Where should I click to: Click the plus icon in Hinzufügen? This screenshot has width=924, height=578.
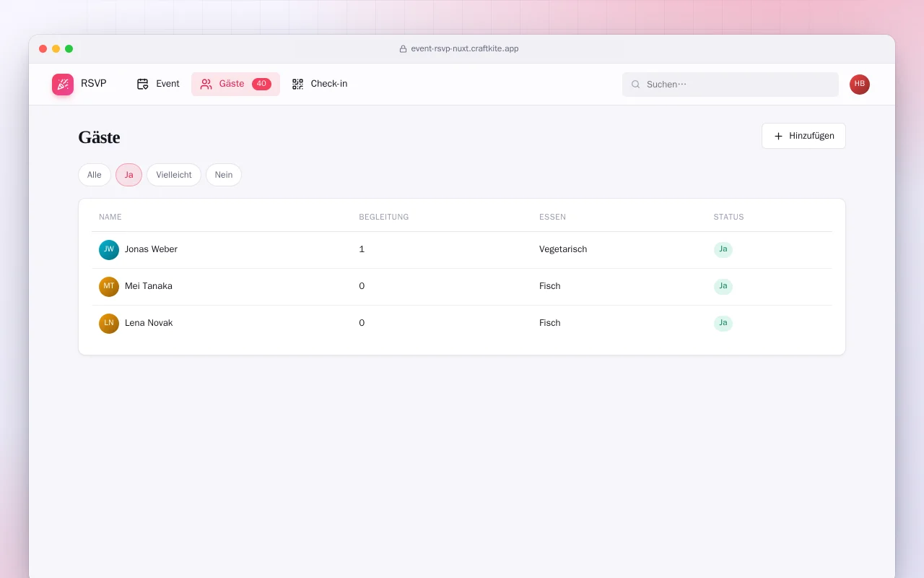coord(778,136)
